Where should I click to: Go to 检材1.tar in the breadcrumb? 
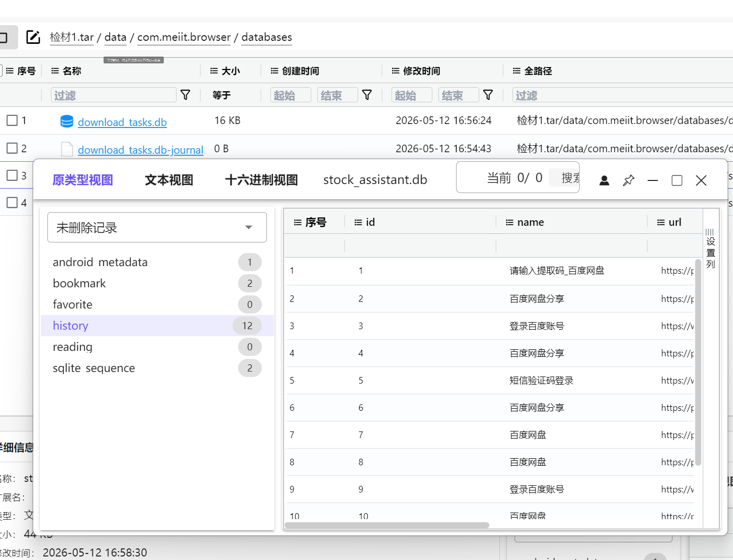[72, 37]
